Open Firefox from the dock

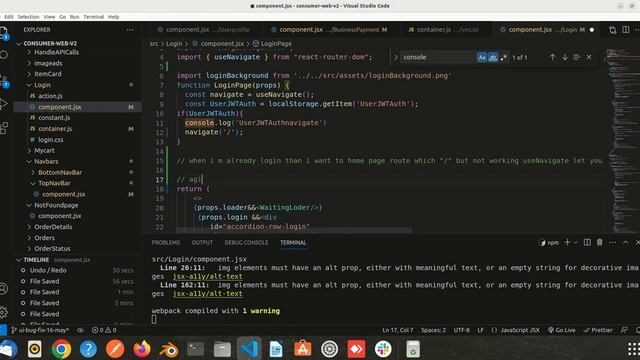click(x=142, y=349)
